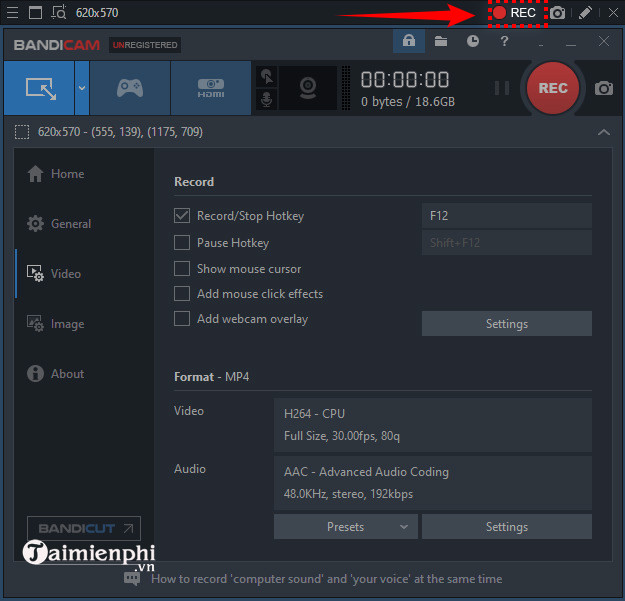
Task: Enable Add mouse click effects checkbox
Action: click(x=182, y=294)
